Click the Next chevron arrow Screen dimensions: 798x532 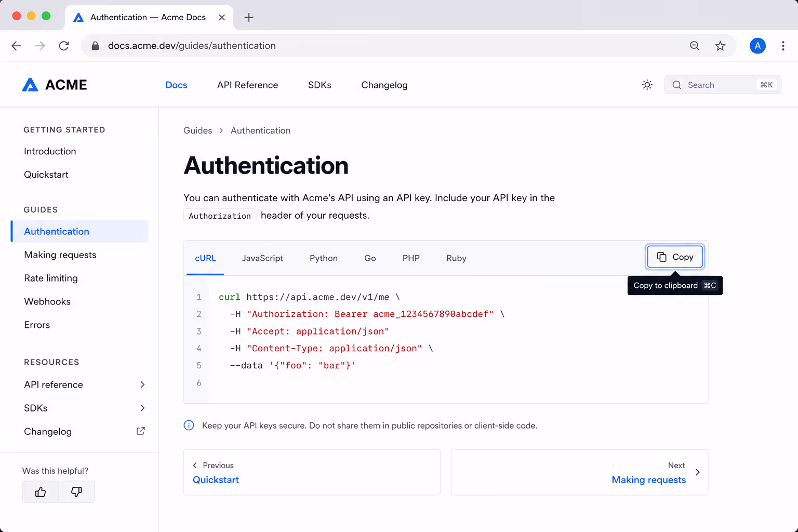pyautogui.click(x=698, y=472)
